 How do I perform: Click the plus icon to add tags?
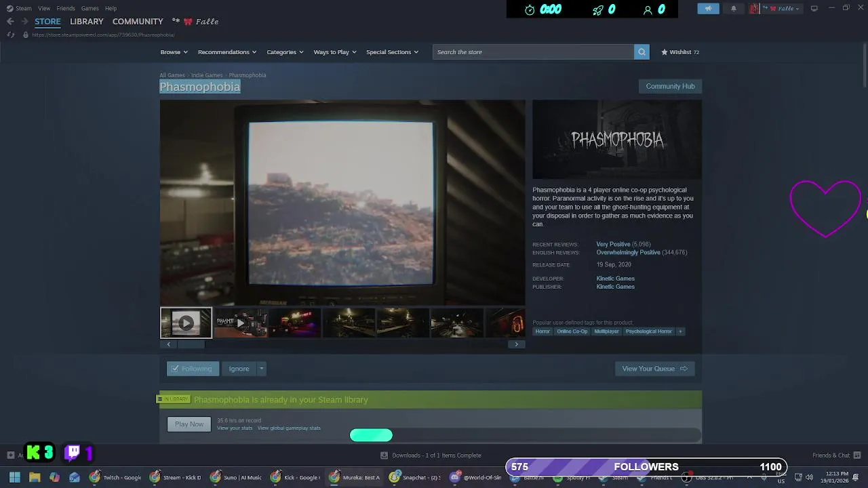click(x=680, y=331)
